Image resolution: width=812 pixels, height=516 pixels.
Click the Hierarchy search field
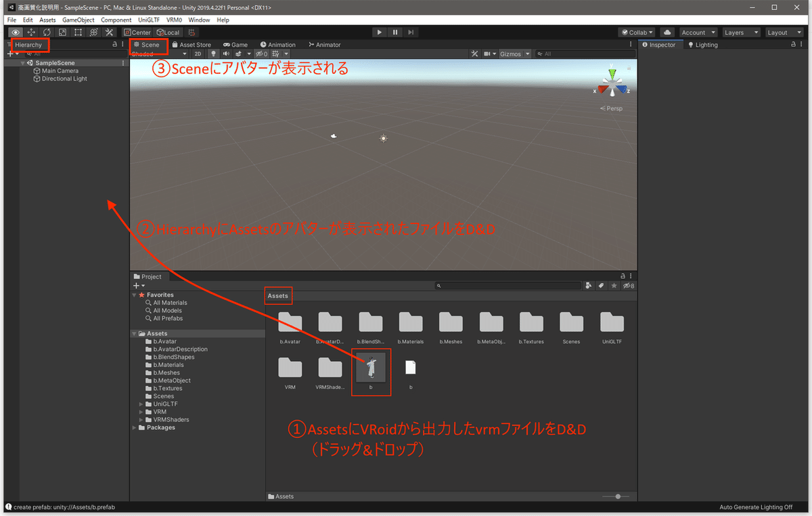74,53
